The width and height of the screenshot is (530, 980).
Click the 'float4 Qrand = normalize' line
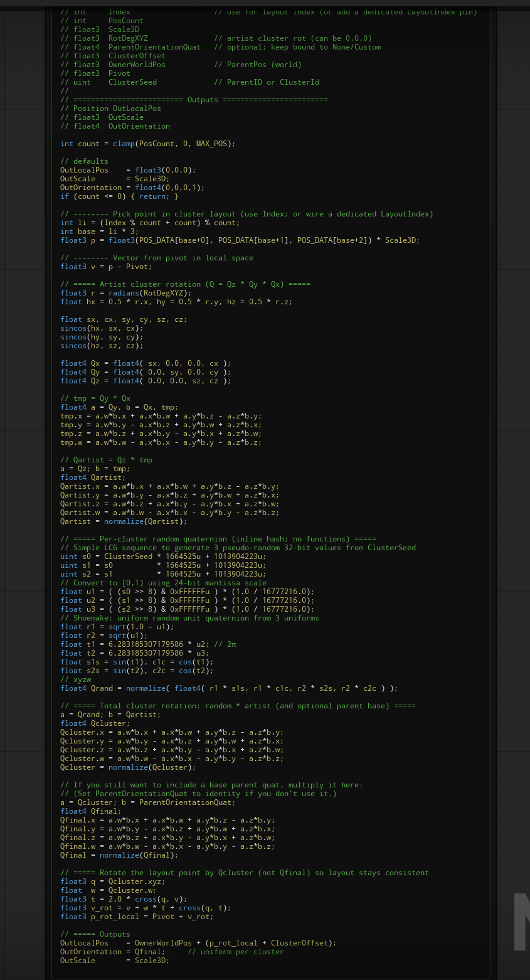click(x=229, y=688)
